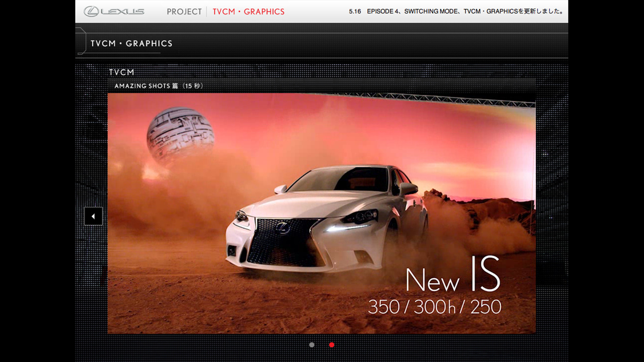Image resolution: width=644 pixels, height=362 pixels.
Task: Click the TVCM section label
Action: (x=121, y=72)
